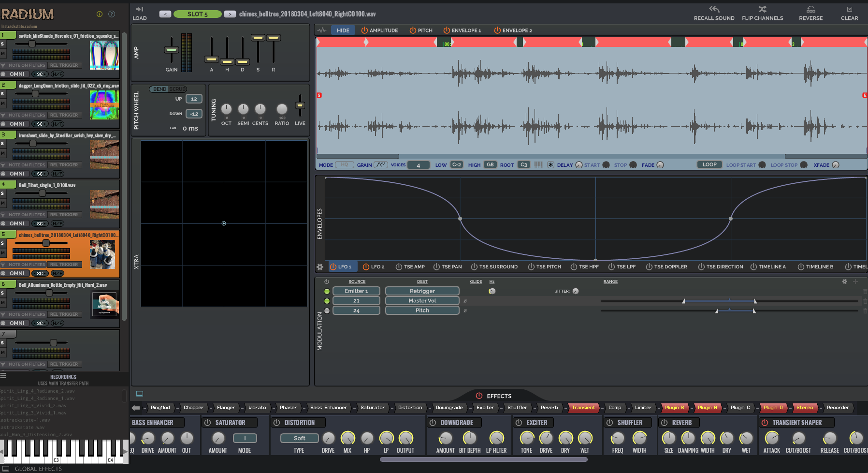
Task: Click the waveform view icon left of HIDE
Action: tap(322, 30)
